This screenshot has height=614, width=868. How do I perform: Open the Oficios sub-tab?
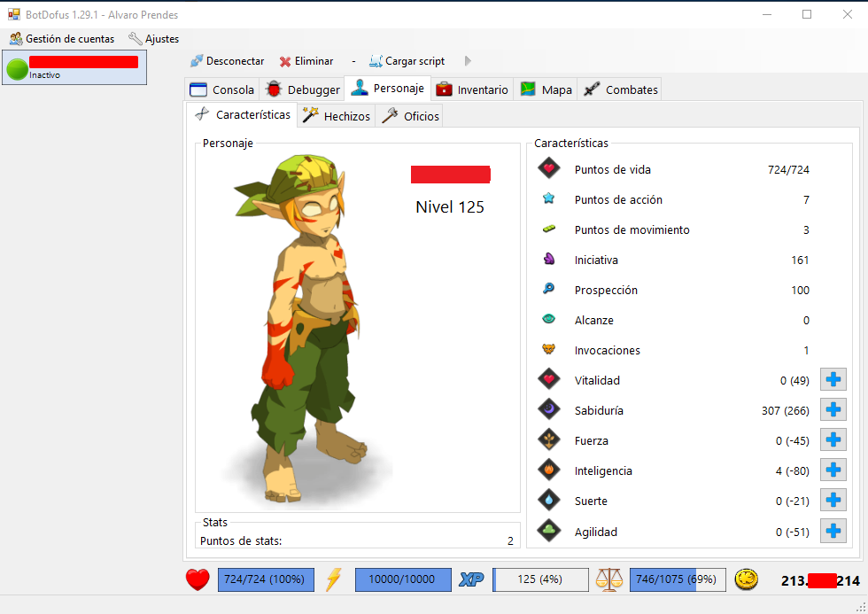409,116
